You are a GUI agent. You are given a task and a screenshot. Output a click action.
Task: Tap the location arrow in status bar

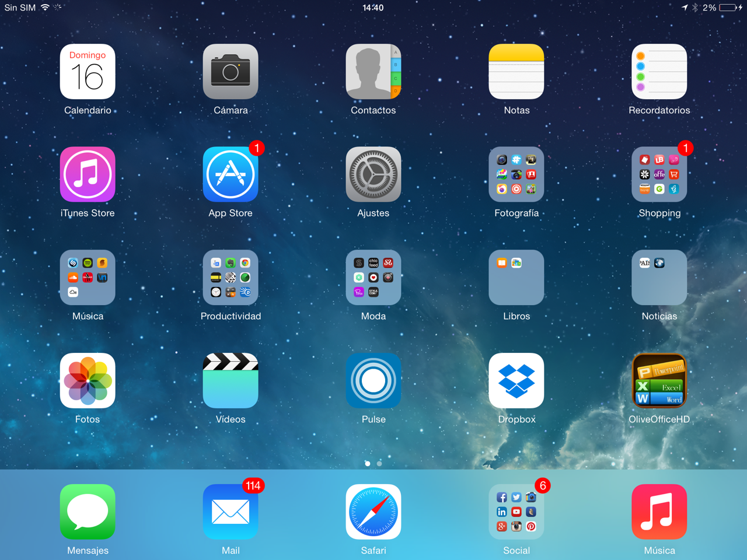click(x=685, y=8)
